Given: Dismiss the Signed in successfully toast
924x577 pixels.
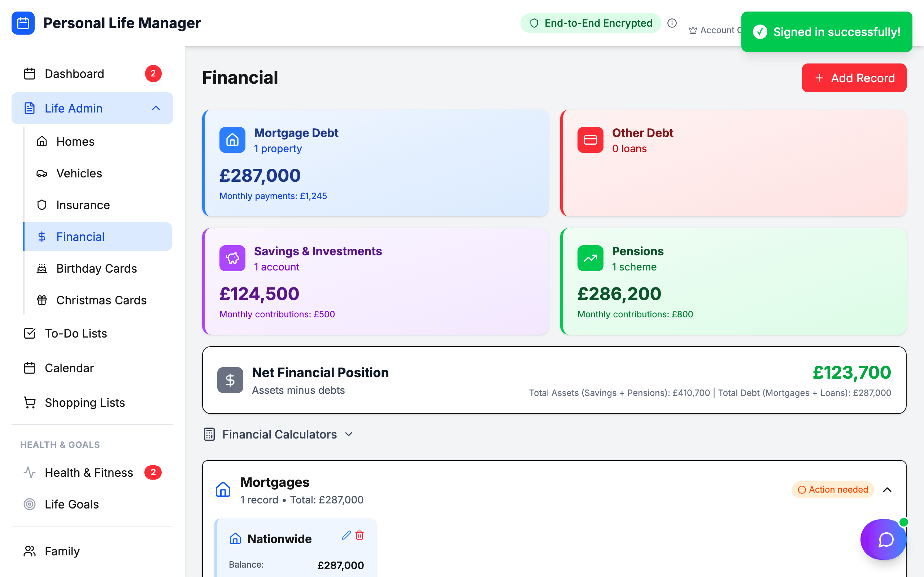Looking at the screenshot, I should point(827,32).
